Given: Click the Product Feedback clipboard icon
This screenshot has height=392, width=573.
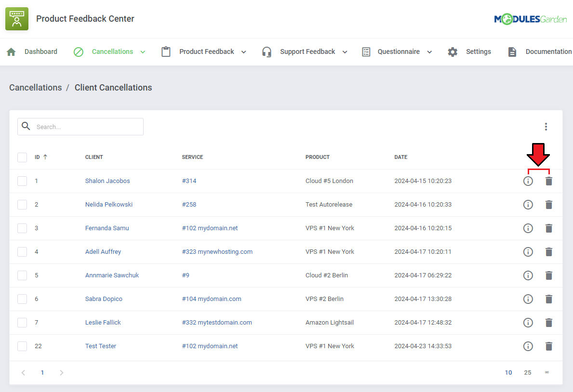Looking at the screenshot, I should [166, 52].
